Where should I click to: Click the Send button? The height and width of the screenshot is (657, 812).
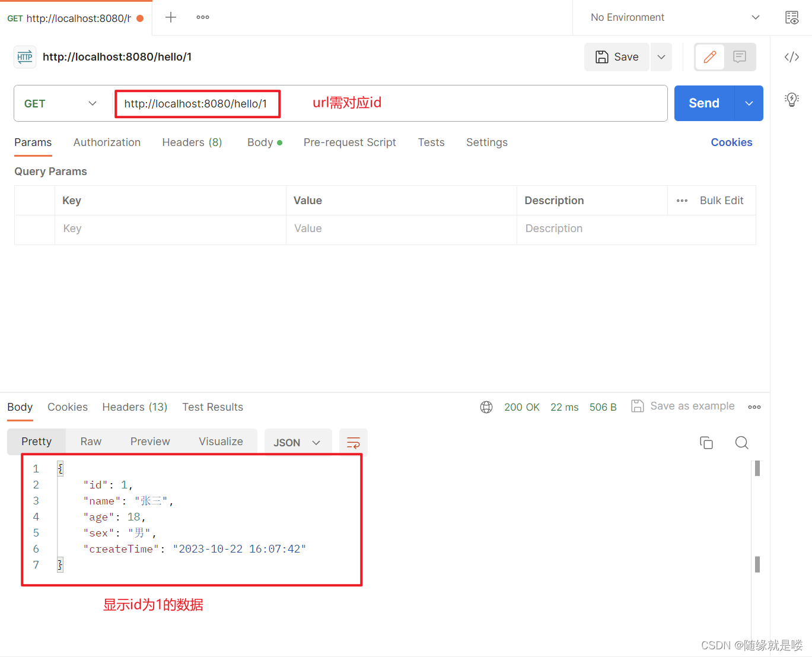pos(703,103)
